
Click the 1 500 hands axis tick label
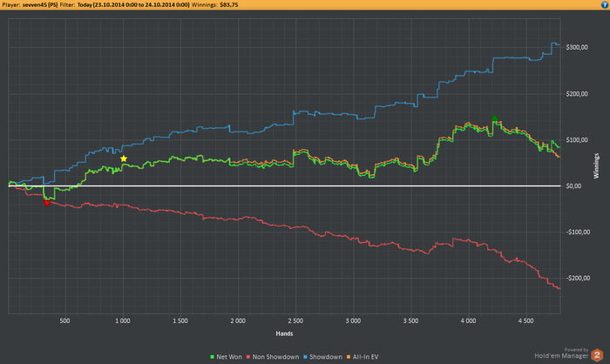[x=180, y=320]
